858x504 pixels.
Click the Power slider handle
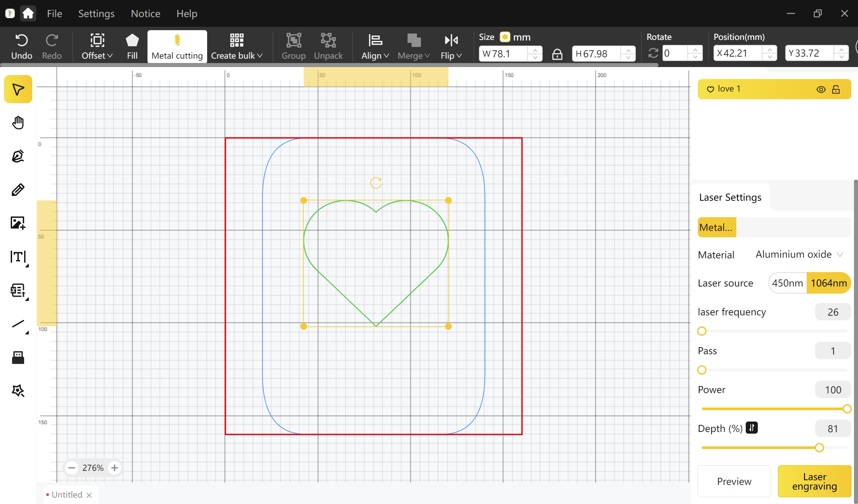847,408
